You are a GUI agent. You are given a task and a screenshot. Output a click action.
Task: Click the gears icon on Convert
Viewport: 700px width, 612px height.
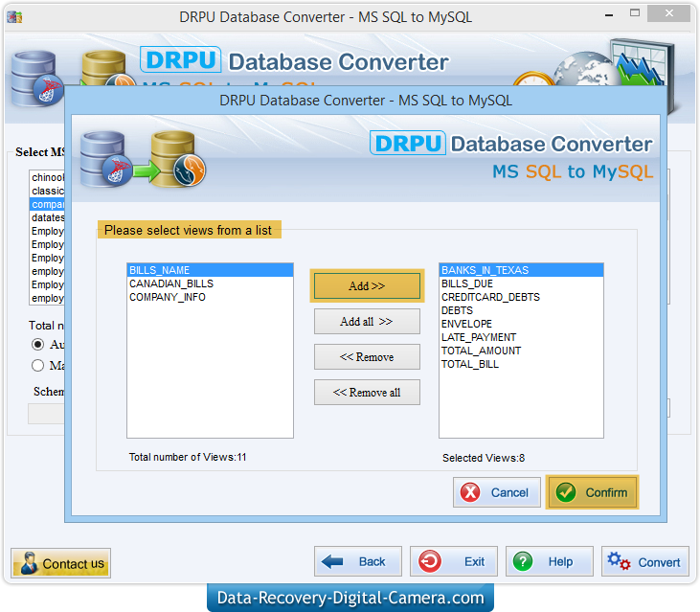pyautogui.click(x=619, y=561)
